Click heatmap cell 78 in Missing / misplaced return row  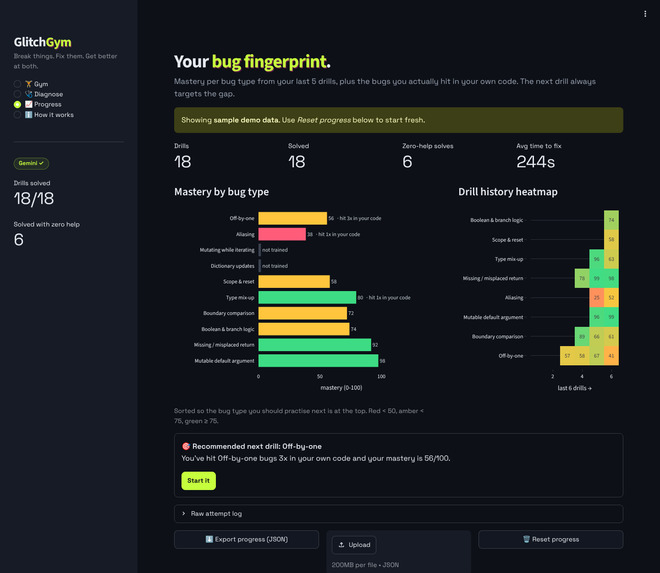coord(582,278)
